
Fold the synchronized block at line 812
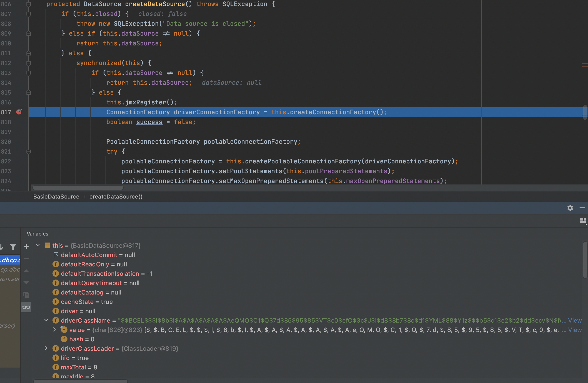coord(29,63)
